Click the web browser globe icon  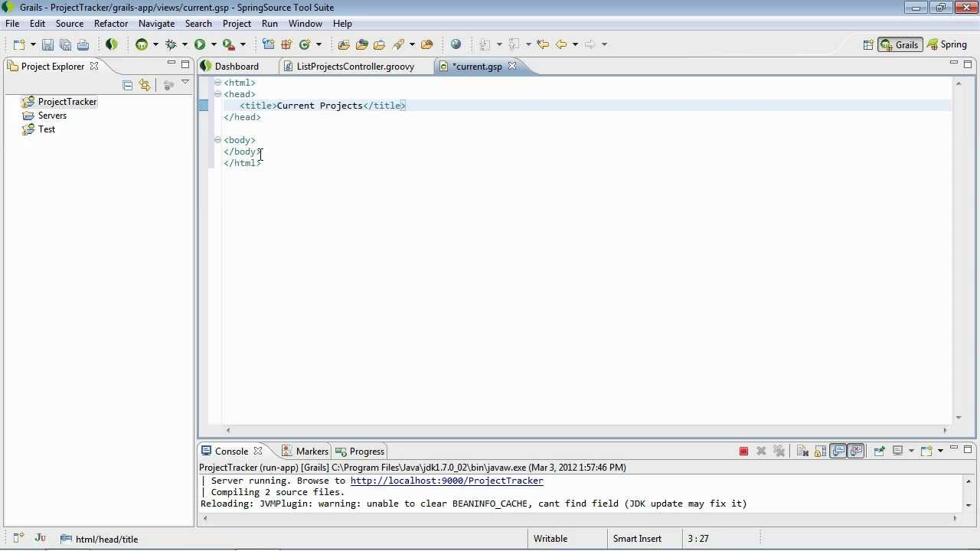(456, 44)
